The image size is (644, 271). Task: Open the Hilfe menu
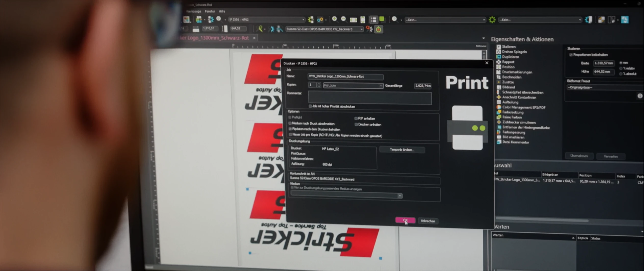click(x=222, y=11)
